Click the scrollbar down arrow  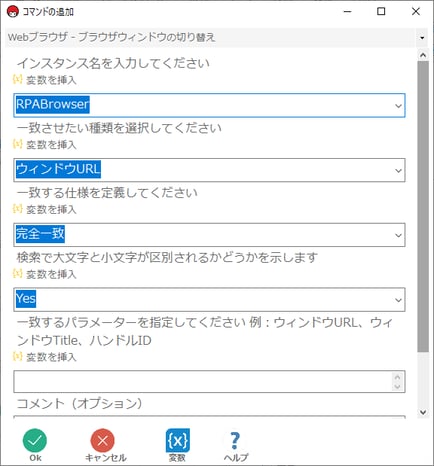[423, 412]
